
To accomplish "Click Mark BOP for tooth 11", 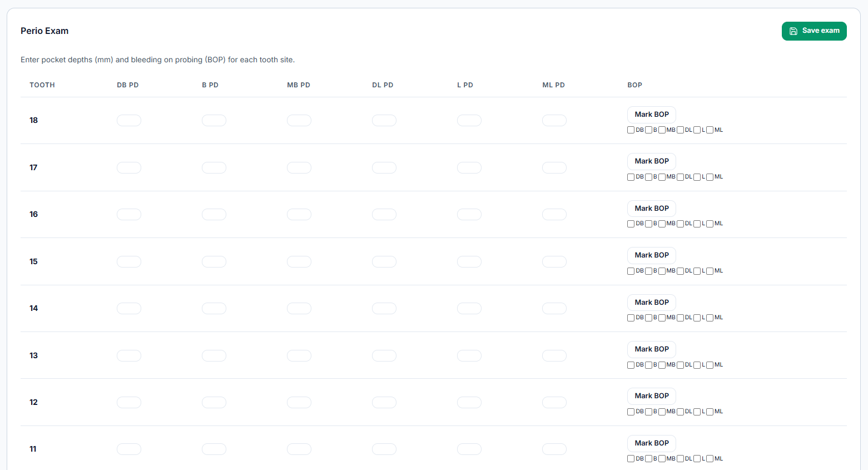I will point(652,443).
